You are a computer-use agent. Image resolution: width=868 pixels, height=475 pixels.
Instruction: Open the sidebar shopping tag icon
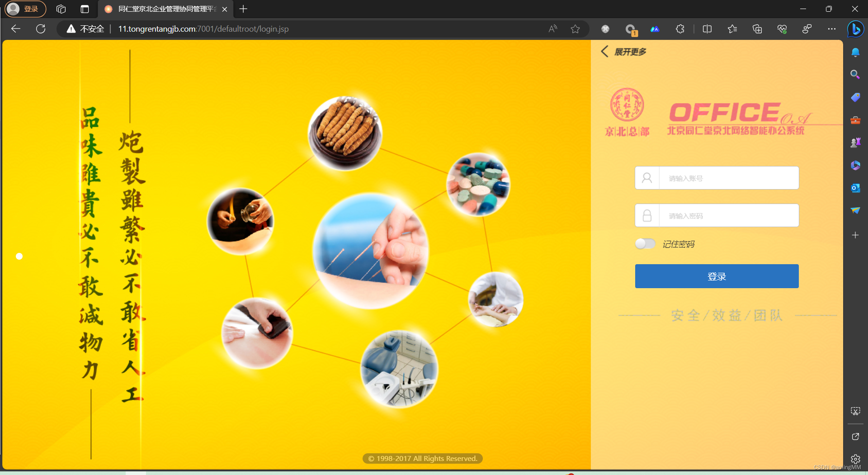pos(855,97)
